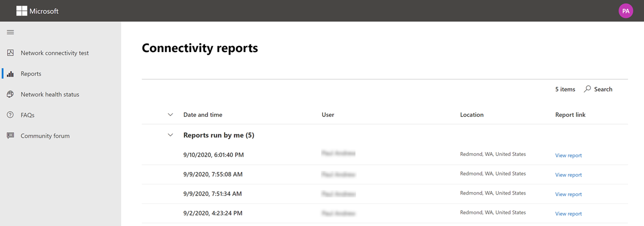Viewport: 644px width, 226px height.
Task: Click the Microsoft logo icon
Action: (22, 11)
